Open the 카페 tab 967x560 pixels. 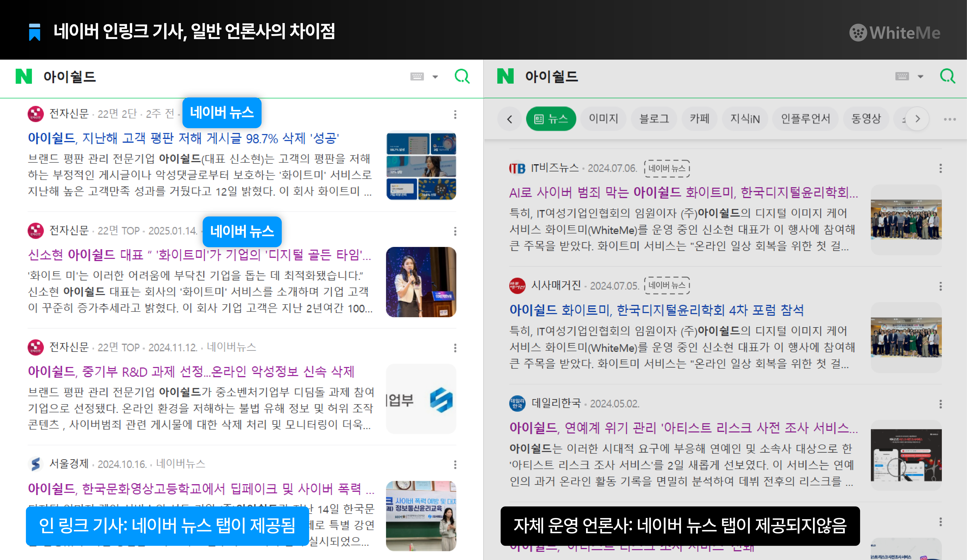(700, 119)
